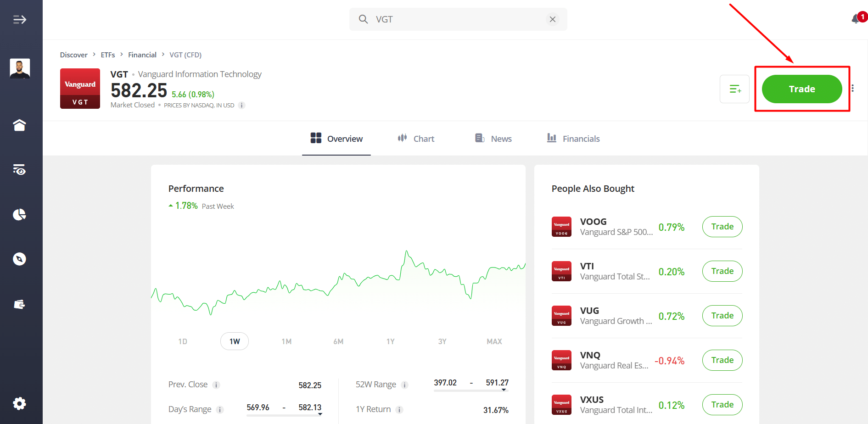Open Day's Range info icon
868x424 pixels.
tap(220, 410)
